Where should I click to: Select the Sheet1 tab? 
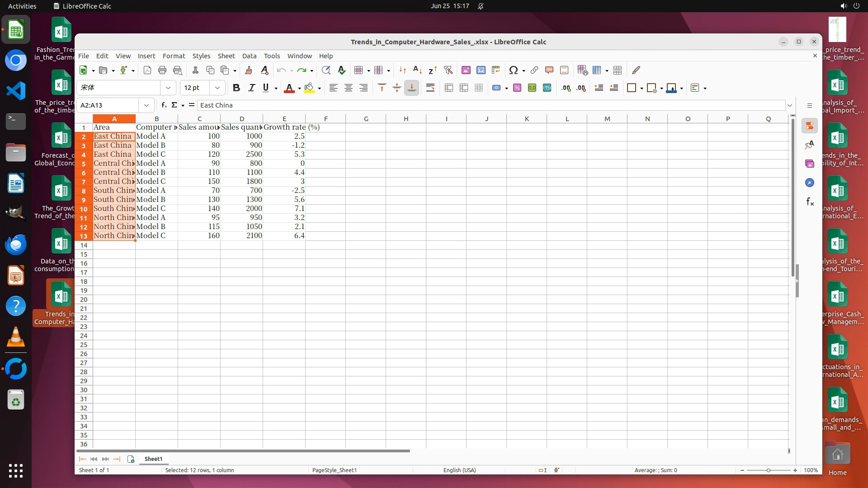click(x=153, y=459)
